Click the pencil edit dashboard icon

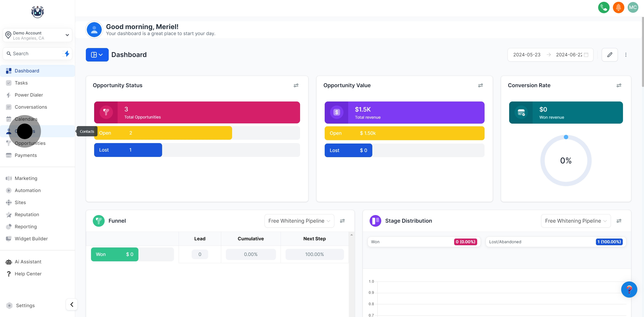610,55
